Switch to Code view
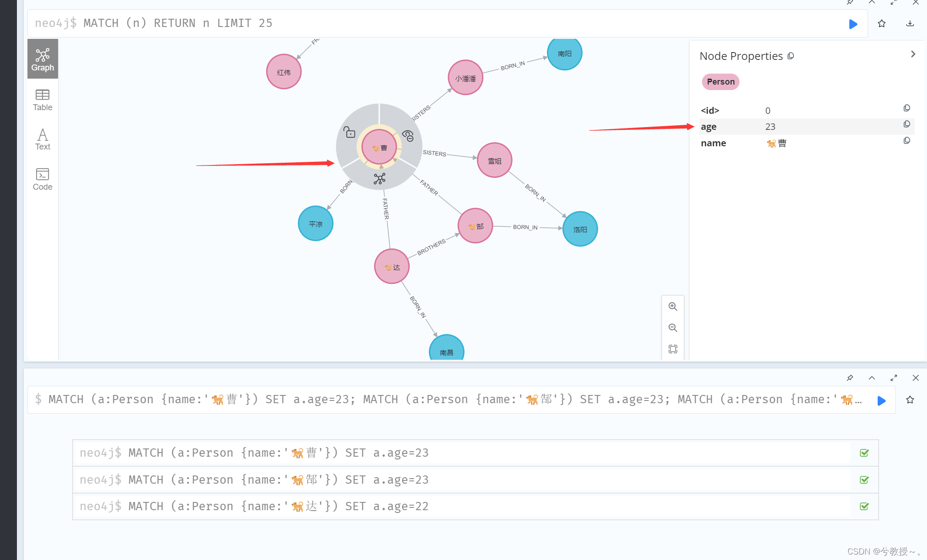This screenshot has width=927, height=560. [x=43, y=179]
